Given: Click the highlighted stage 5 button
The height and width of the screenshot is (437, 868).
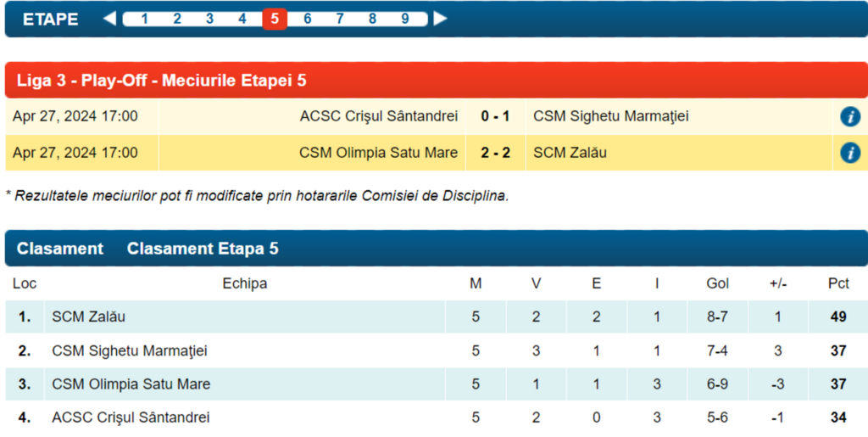Looking at the screenshot, I should [x=275, y=19].
